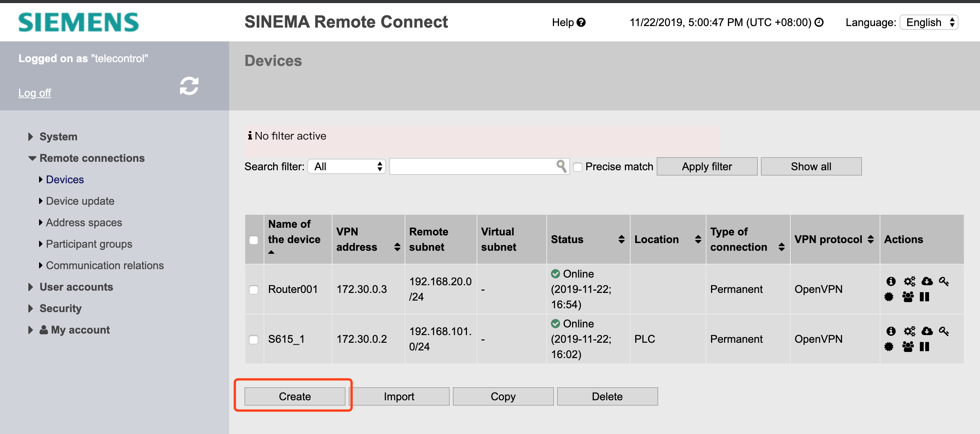Open Address spaces menu item
This screenshot has height=434, width=980.
(84, 222)
